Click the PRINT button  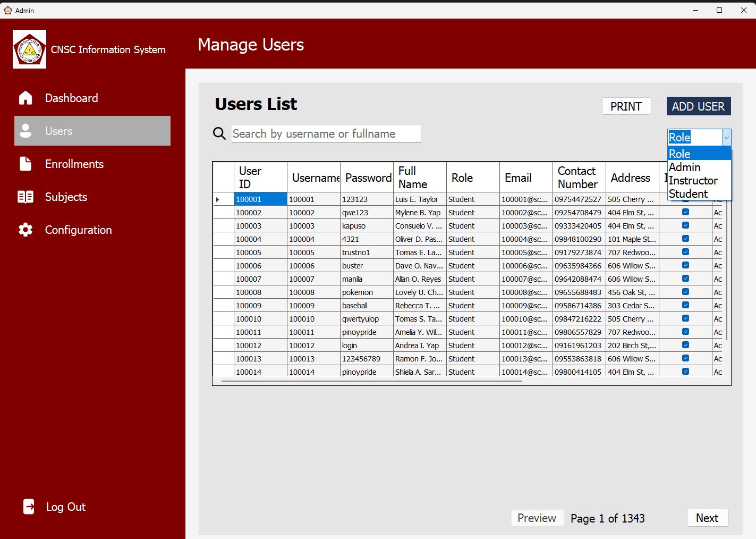[626, 106]
